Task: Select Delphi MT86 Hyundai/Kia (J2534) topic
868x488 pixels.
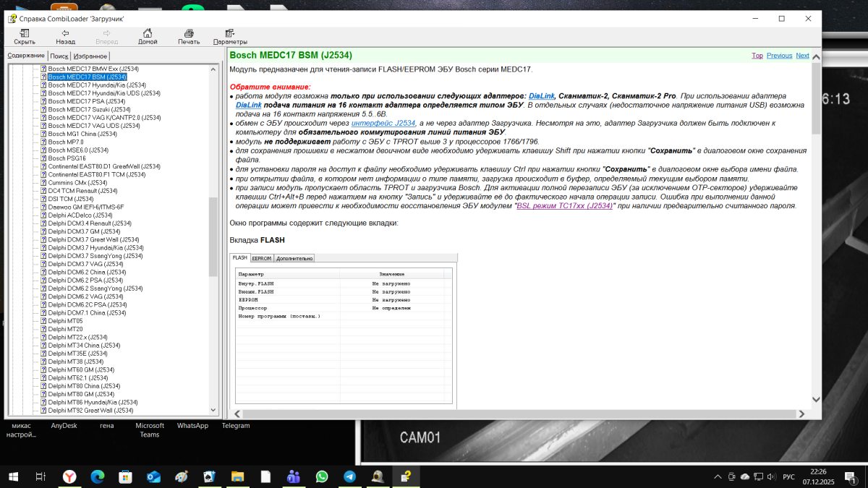Action: click(x=93, y=402)
